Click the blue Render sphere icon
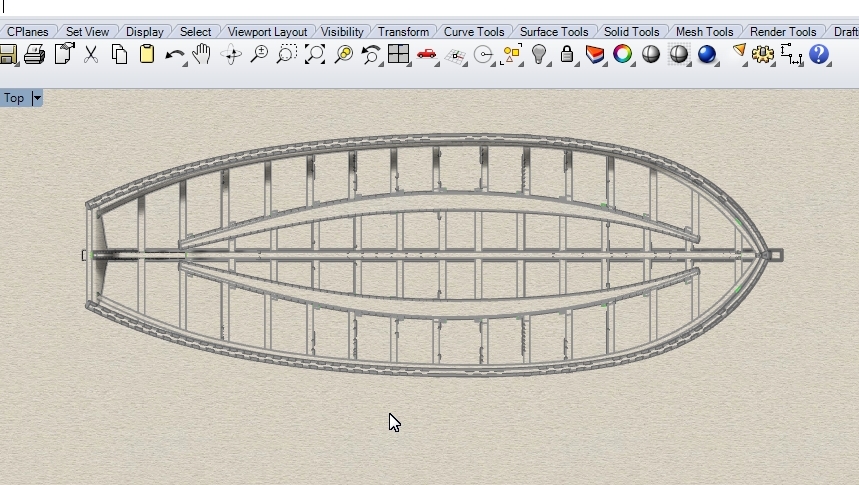Screen dimensions: 859x485 coord(707,54)
